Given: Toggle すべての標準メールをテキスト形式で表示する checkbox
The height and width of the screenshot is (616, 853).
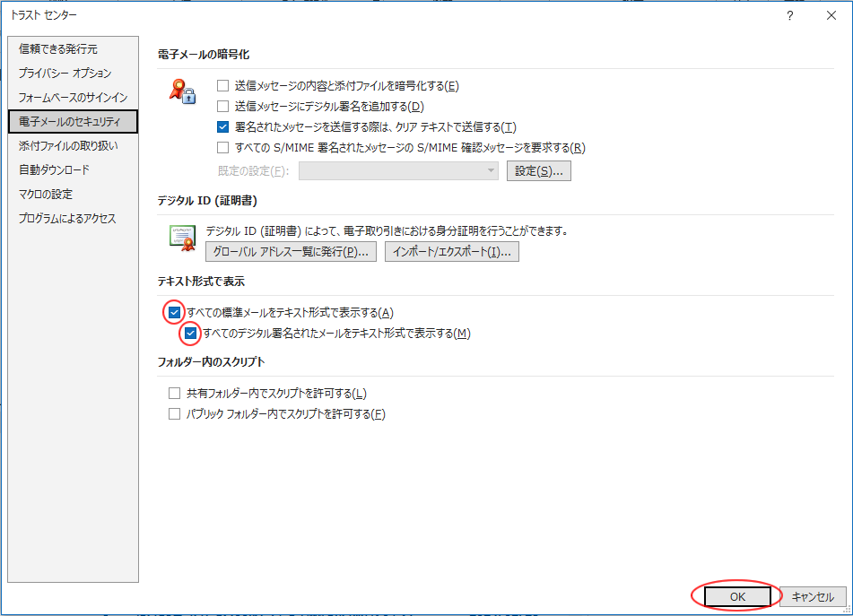Looking at the screenshot, I should pos(174,313).
